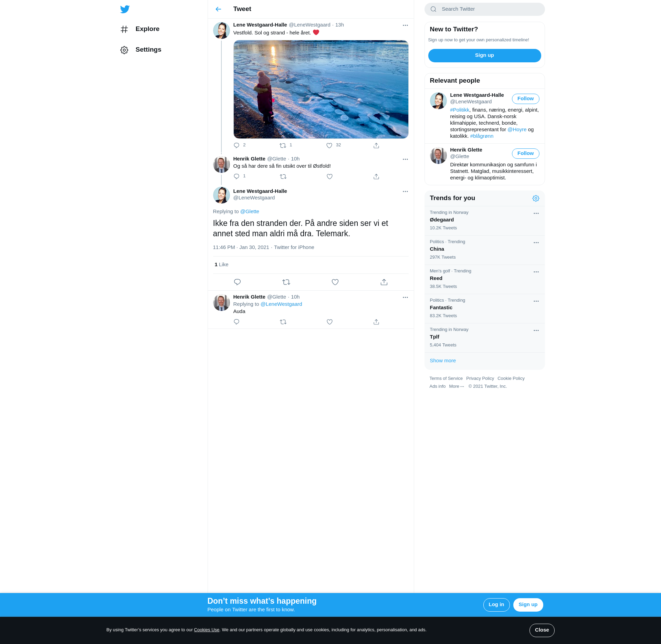The image size is (661, 644).
Task: Like the Telemark main tweet
Action: [335, 282]
